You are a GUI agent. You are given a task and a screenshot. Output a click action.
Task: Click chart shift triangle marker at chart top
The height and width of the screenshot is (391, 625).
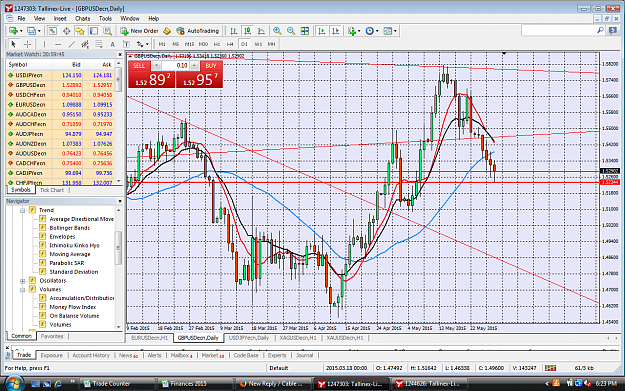point(504,53)
